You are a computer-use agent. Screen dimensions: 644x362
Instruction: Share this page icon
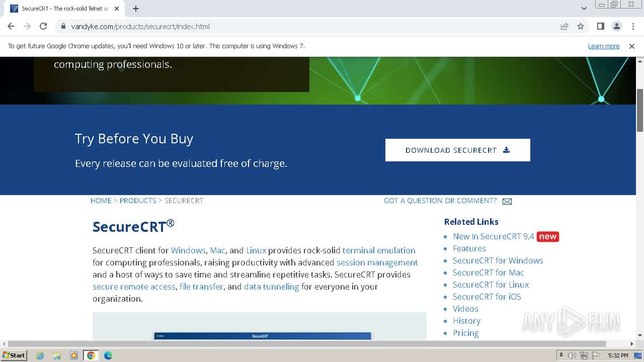coord(565,26)
